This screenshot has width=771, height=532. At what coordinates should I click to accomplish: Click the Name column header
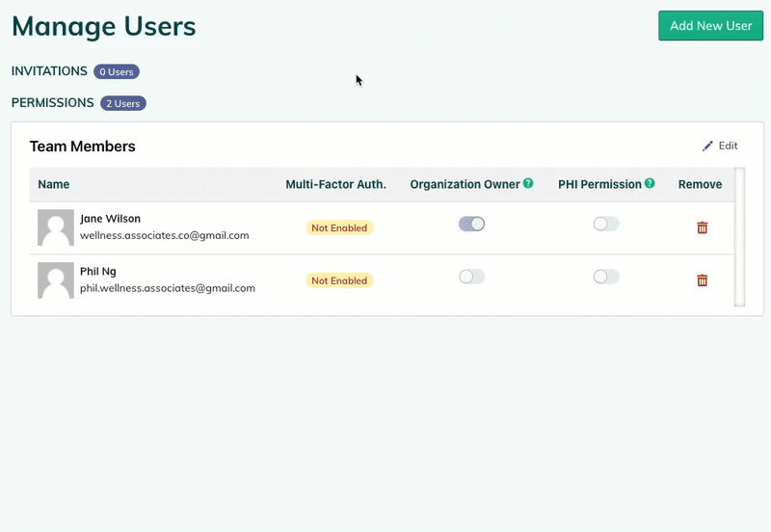click(x=54, y=184)
